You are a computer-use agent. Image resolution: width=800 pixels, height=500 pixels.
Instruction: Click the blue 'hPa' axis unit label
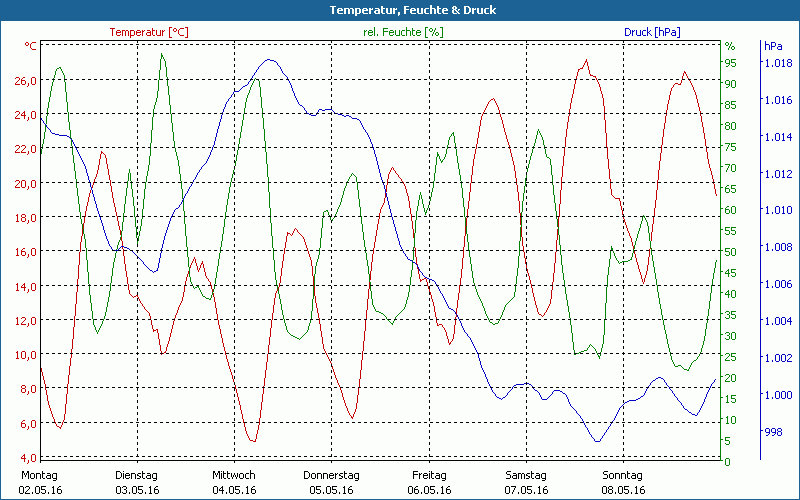(773, 46)
